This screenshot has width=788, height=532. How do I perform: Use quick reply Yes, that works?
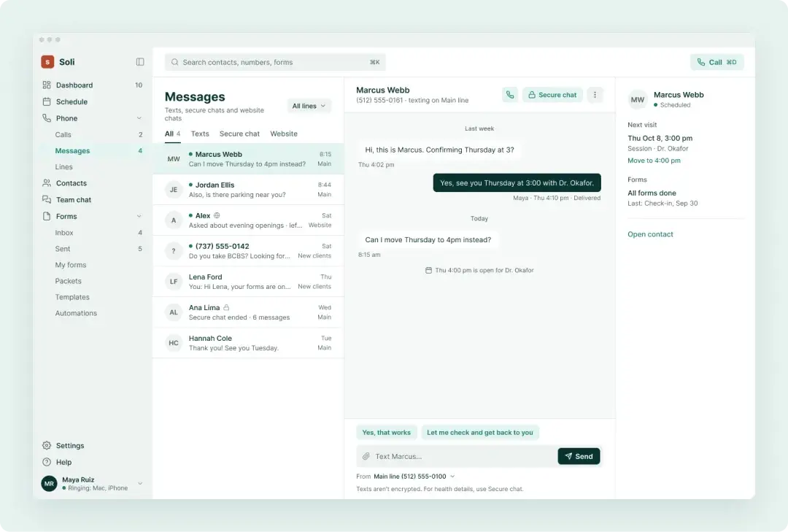(x=387, y=433)
